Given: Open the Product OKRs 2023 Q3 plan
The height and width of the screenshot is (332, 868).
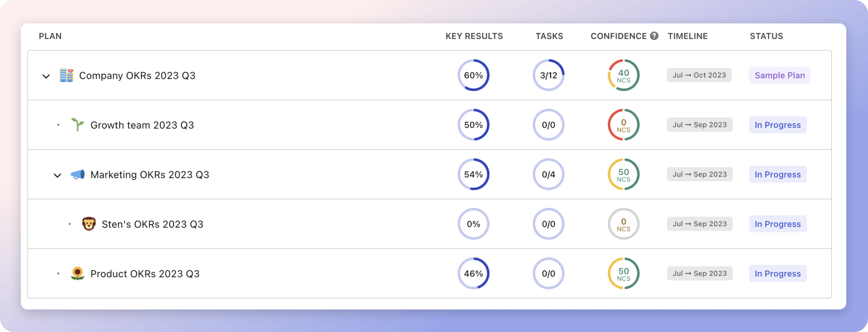Looking at the screenshot, I should click(145, 274).
